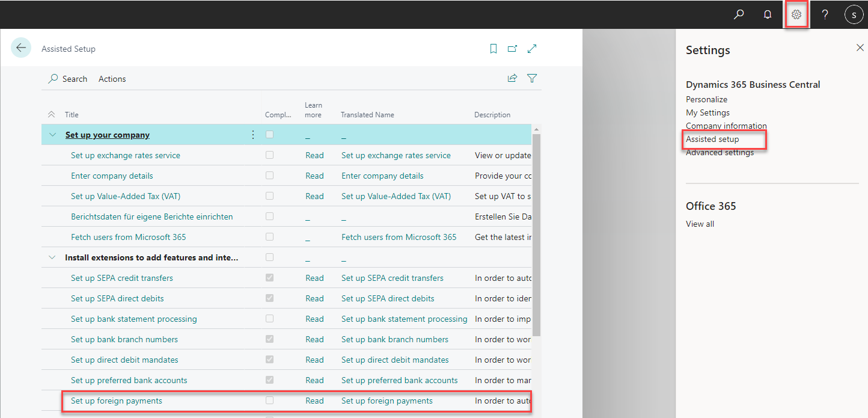Click Search in the list toolbar
This screenshot has height=418, width=868.
67,78
